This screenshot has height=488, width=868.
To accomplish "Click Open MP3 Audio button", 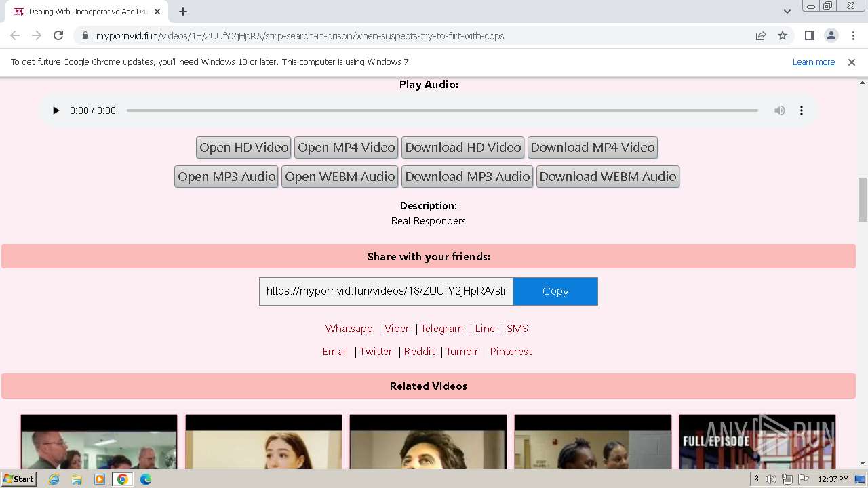I will 226,177.
